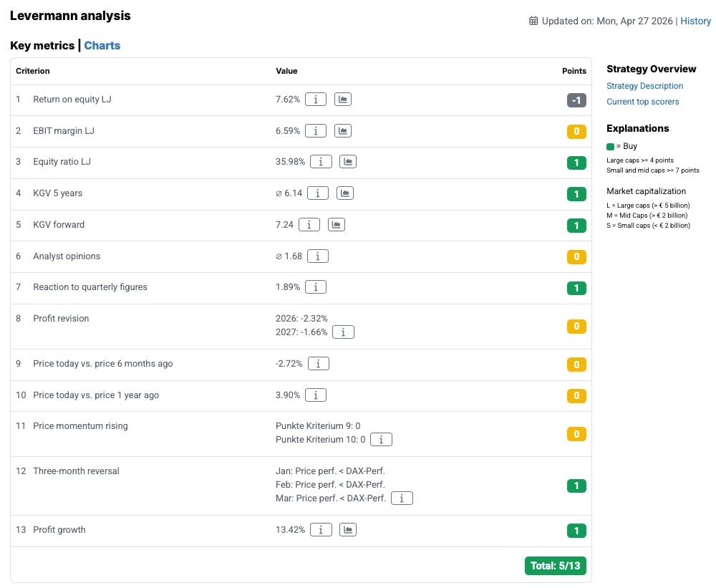Click the green Buy legend swatch
Image resolution: width=716 pixels, height=588 pixels.
pos(611,146)
